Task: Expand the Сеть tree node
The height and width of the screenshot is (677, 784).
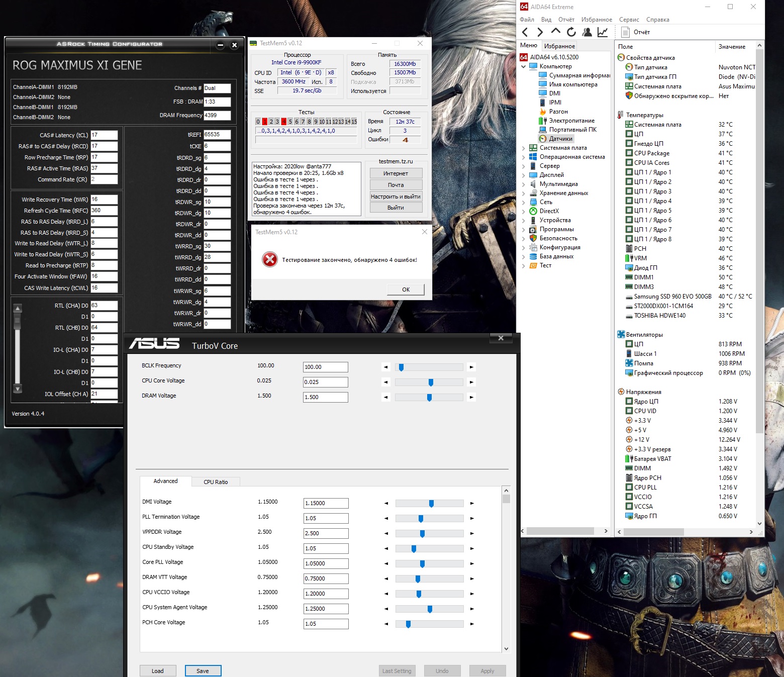Action: click(x=524, y=203)
